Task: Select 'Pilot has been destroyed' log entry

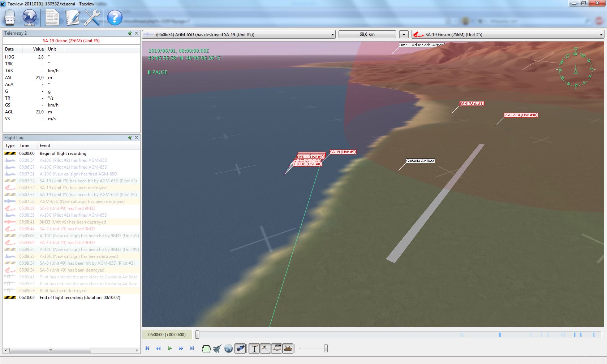Action: pyautogui.click(x=72, y=291)
